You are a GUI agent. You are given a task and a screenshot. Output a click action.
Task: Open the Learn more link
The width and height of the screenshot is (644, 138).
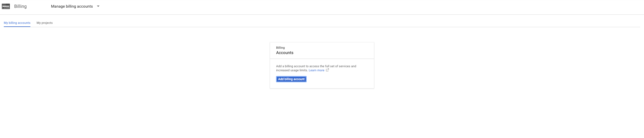[316, 70]
